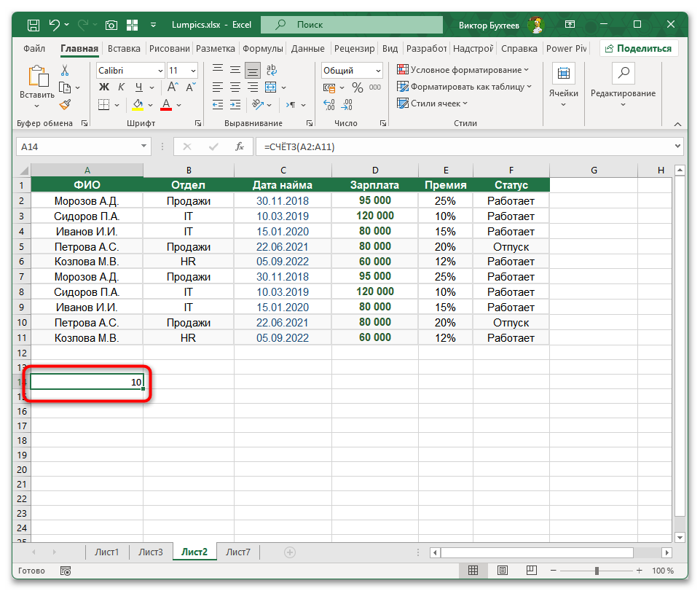The image size is (700, 591).
Task: Switch to Page Break Preview icon
Action: click(531, 571)
